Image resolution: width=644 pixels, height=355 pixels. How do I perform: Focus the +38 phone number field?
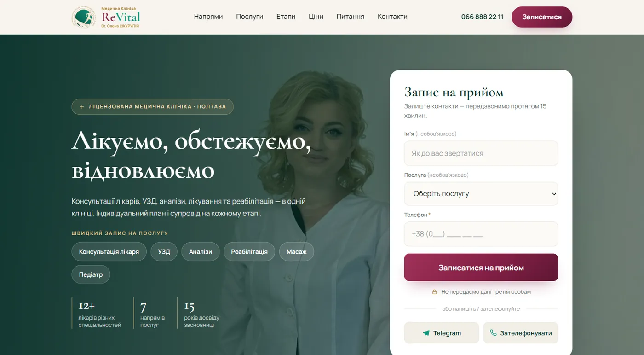[x=481, y=234]
